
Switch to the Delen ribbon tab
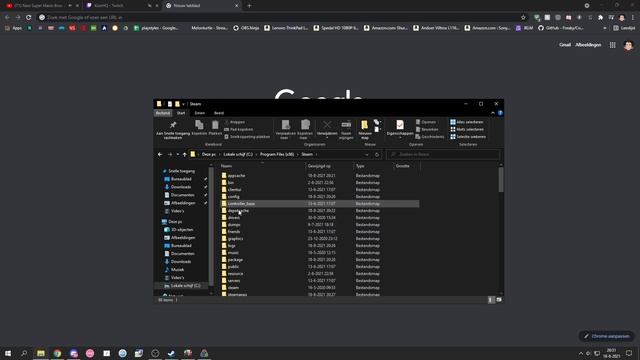point(200,113)
